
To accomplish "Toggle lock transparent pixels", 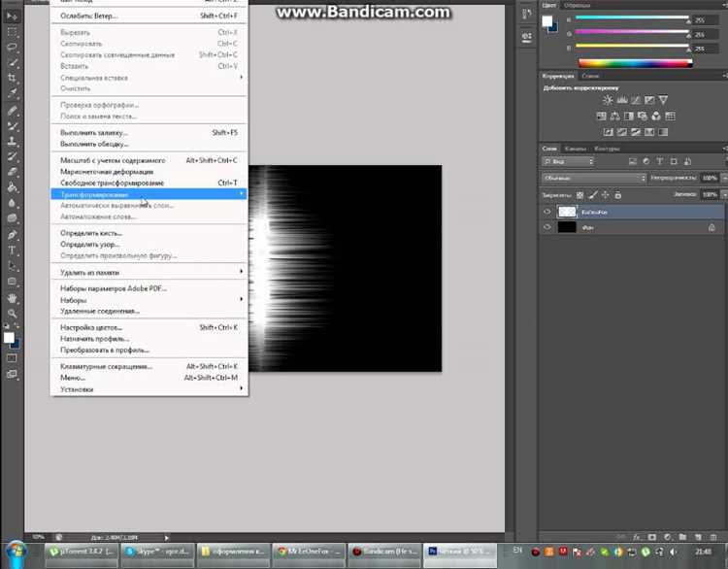I will click(579, 195).
